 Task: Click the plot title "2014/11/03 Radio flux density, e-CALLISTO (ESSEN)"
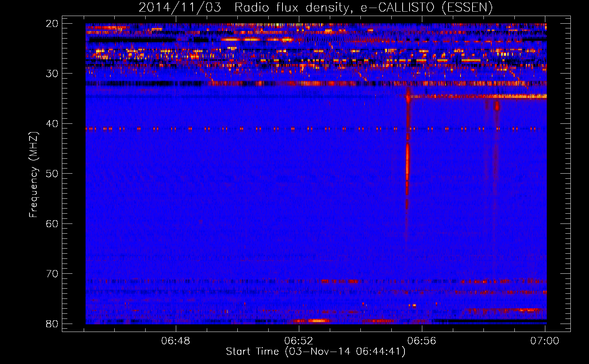pyautogui.click(x=316, y=7)
